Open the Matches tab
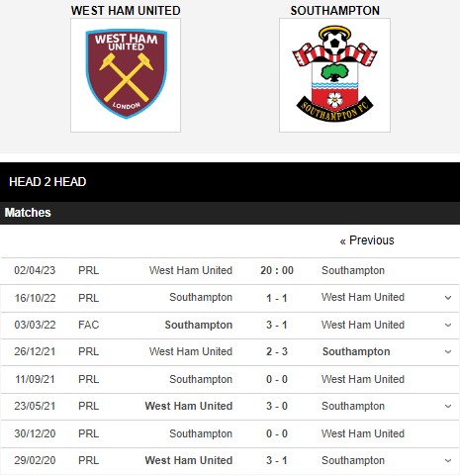This screenshot has width=460, height=476. [28, 213]
